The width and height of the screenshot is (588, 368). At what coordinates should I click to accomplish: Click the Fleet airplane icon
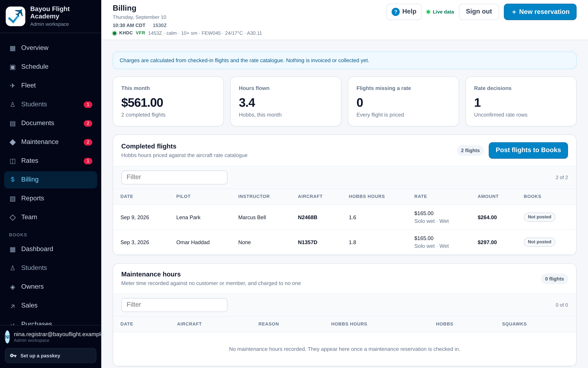13,86
